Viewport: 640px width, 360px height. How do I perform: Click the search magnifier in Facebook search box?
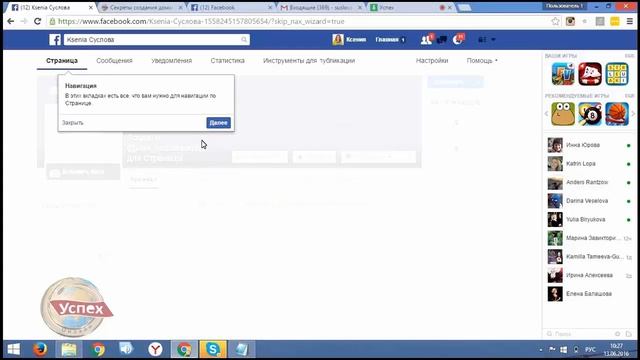pos(244,40)
